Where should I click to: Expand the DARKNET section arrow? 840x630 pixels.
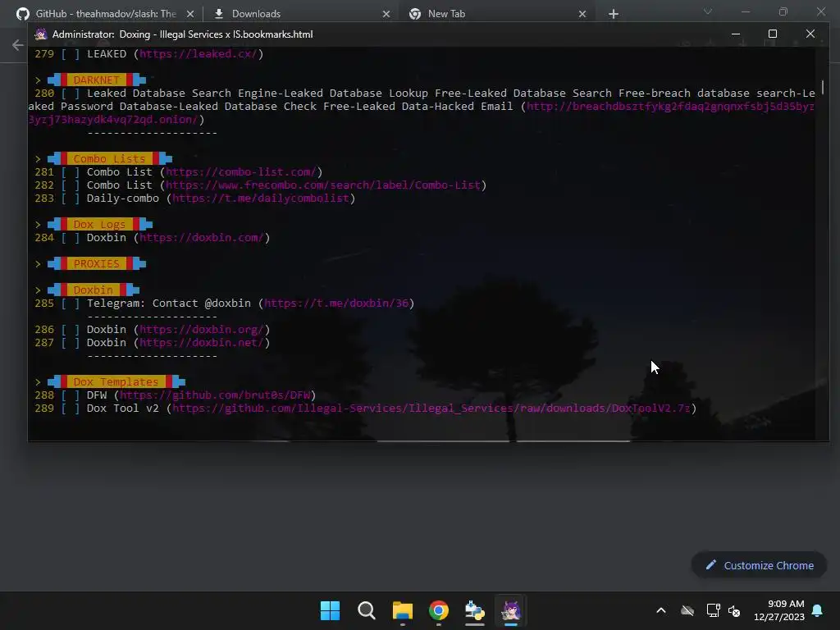(x=38, y=80)
